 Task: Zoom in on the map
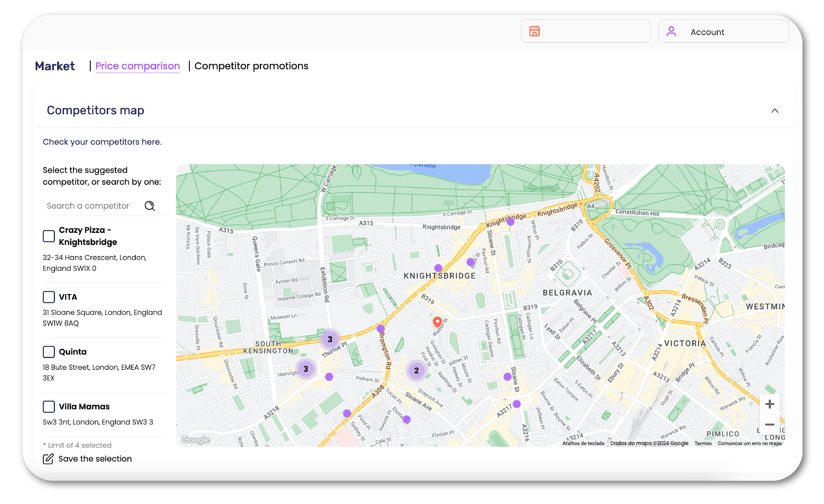(x=770, y=404)
